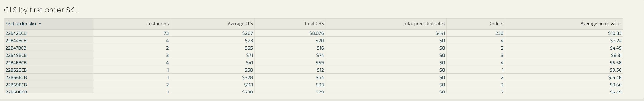Click the Total CHS column header
The height and width of the screenshot is (101, 644).
tap(290, 24)
